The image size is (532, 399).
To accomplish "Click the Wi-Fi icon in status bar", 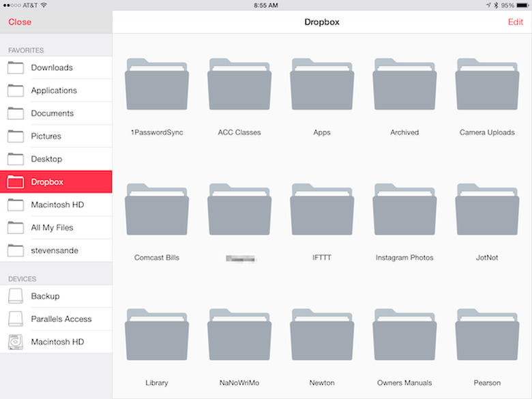I will point(44,5).
